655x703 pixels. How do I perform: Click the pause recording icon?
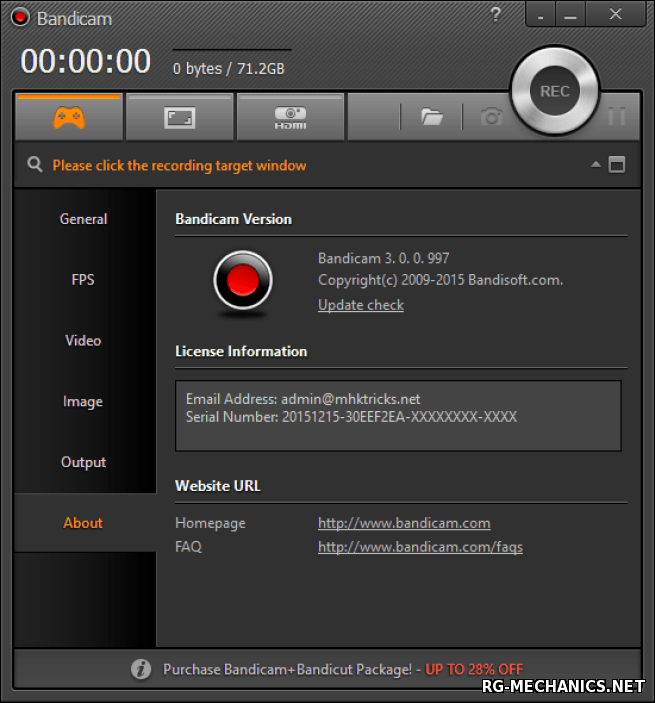617,117
